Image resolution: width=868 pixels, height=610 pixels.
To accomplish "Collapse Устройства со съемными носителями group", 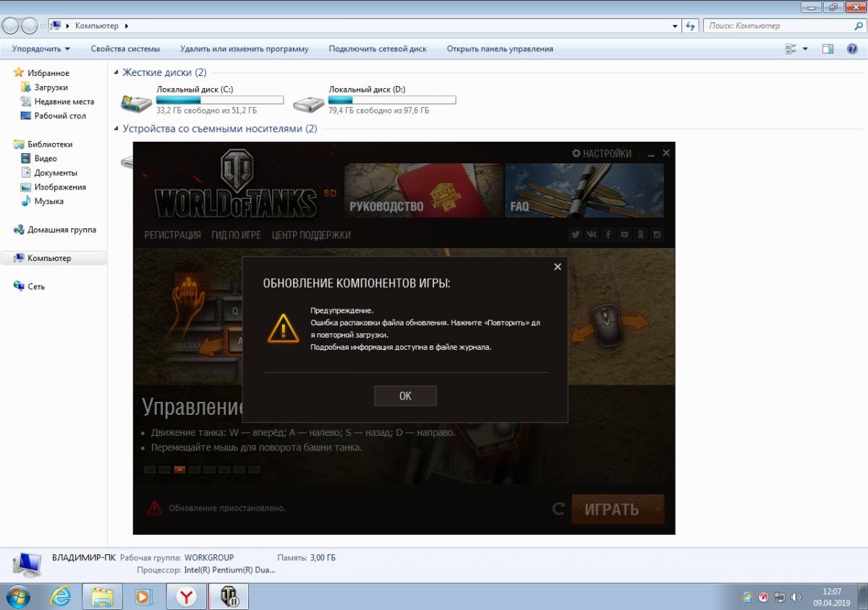I will [x=117, y=129].
